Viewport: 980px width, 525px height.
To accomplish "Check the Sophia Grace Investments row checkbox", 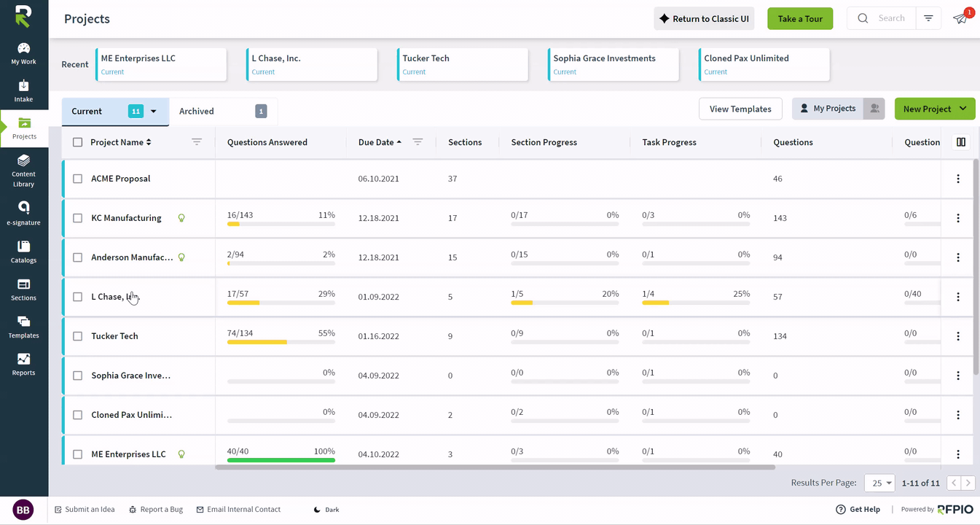I will pos(78,376).
